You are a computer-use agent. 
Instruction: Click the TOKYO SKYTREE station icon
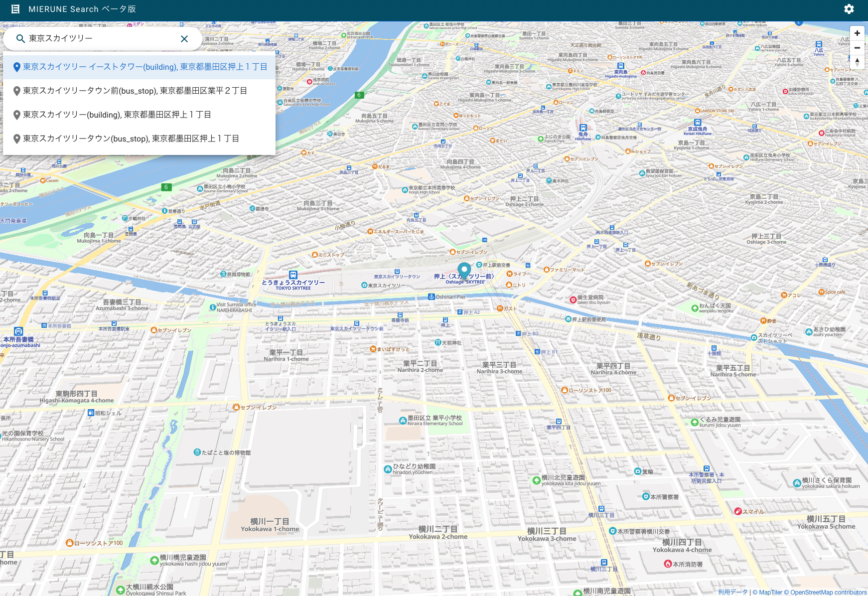(293, 275)
